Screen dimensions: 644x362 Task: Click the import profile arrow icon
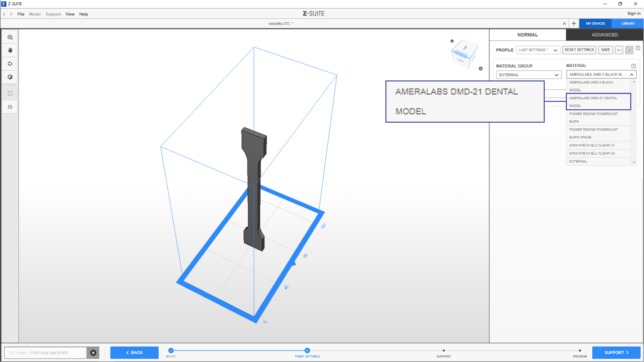pos(619,50)
